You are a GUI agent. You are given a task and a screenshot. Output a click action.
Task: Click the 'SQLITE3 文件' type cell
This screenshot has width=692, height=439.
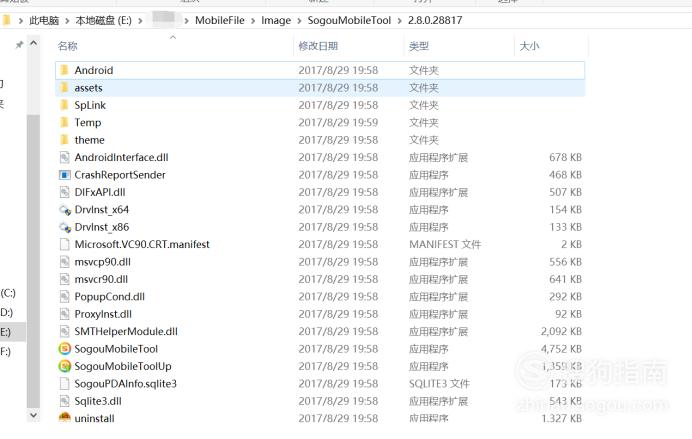click(439, 384)
